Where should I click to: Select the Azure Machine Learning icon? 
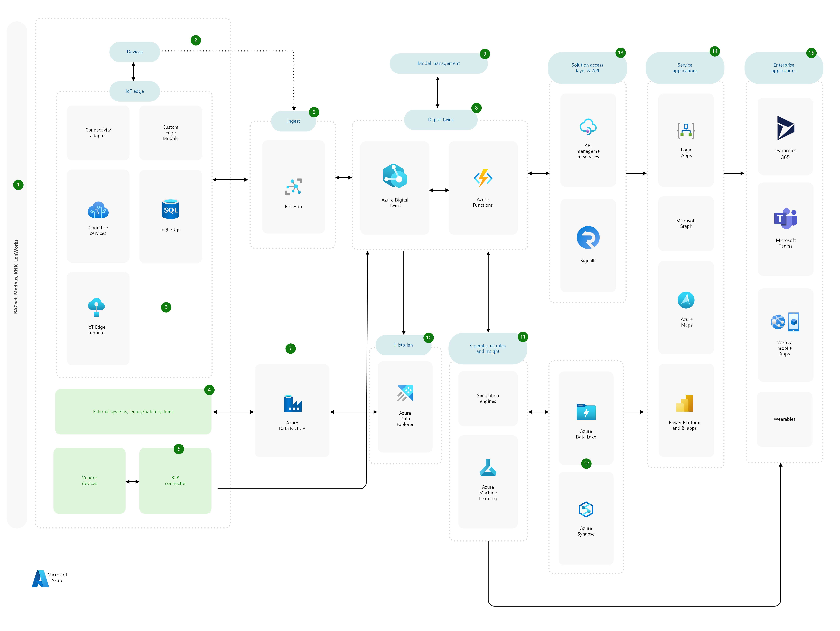click(488, 468)
